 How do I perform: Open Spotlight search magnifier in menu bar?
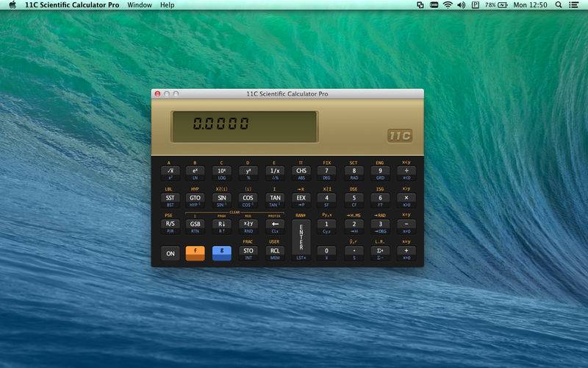(559, 5)
